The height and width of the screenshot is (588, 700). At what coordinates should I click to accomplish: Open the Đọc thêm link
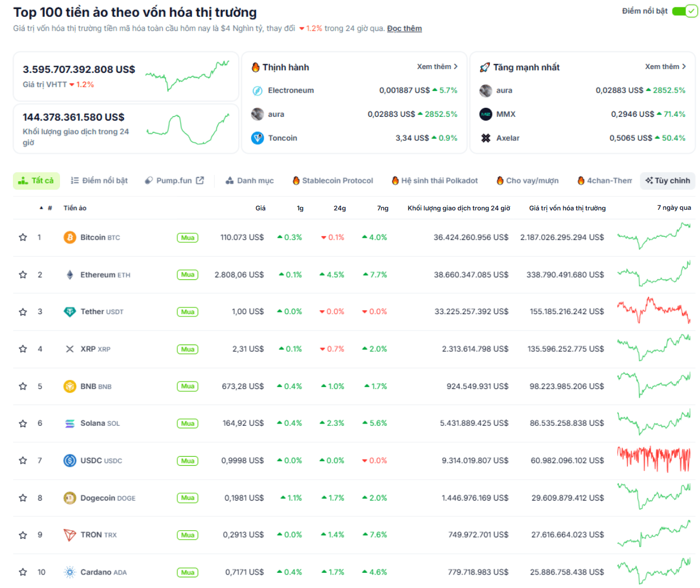(404, 29)
